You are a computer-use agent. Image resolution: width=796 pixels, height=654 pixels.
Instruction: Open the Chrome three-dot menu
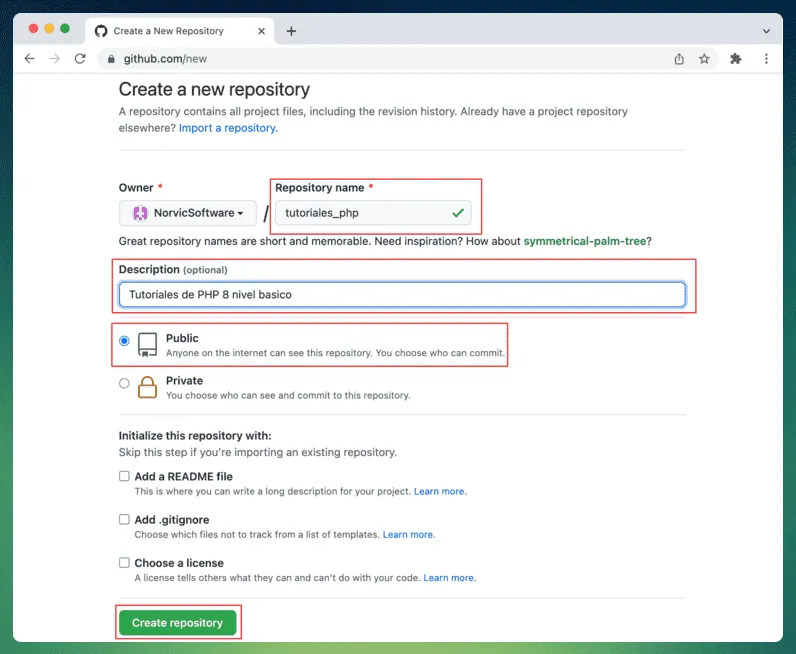[x=766, y=59]
